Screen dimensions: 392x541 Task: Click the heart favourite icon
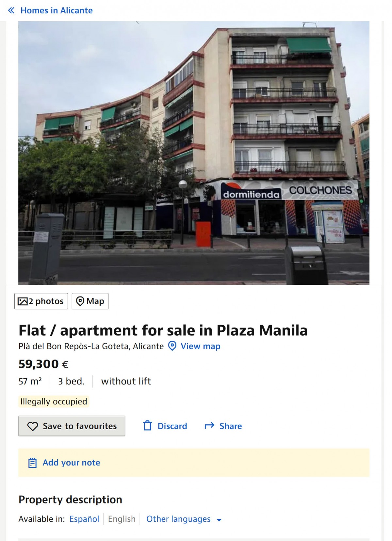(x=33, y=426)
